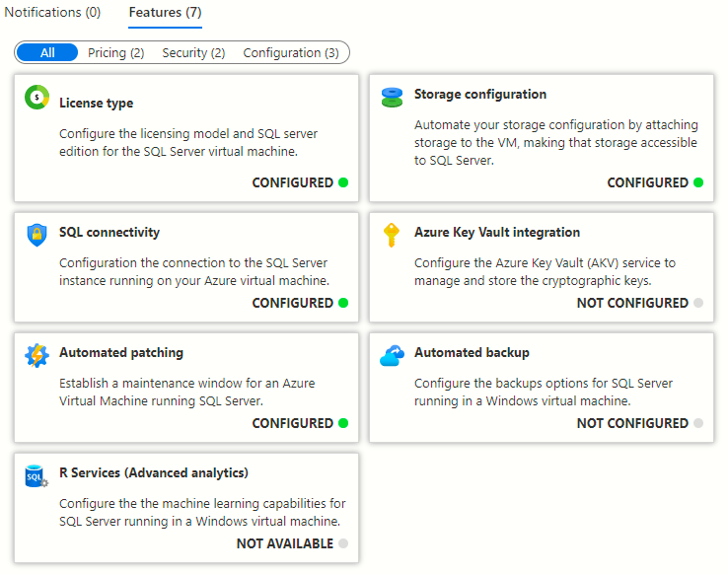Click the License type dollar icon
Image resolution: width=728 pixels, height=574 pixels.
click(36, 97)
